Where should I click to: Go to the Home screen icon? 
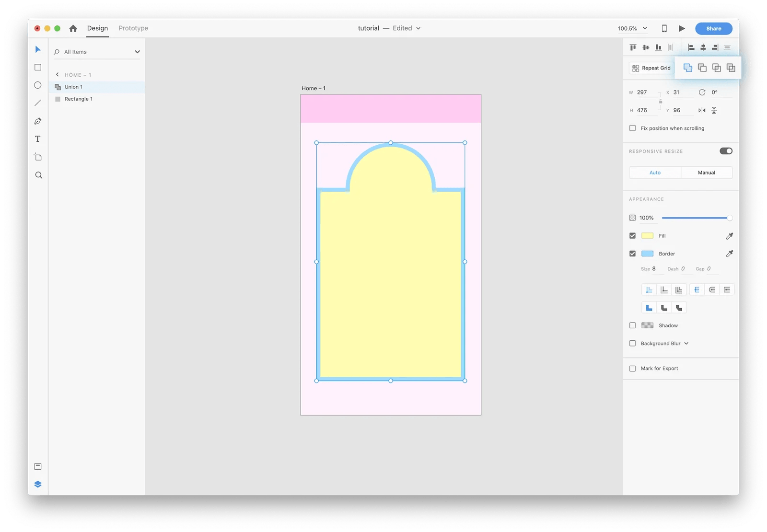pos(73,28)
